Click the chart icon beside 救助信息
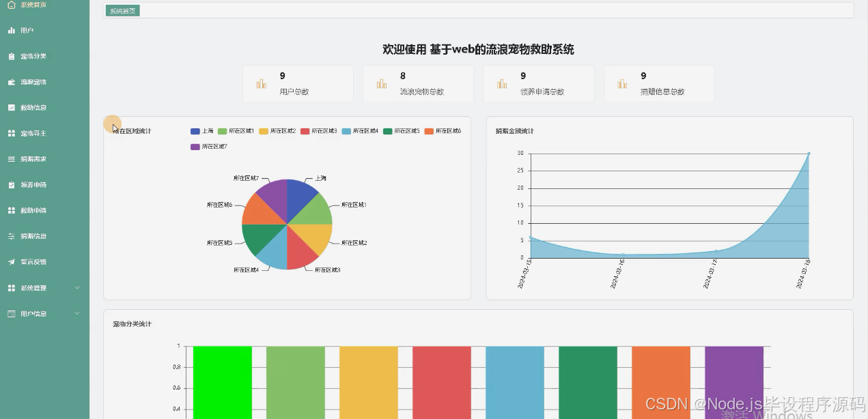868x419 pixels. [x=11, y=108]
